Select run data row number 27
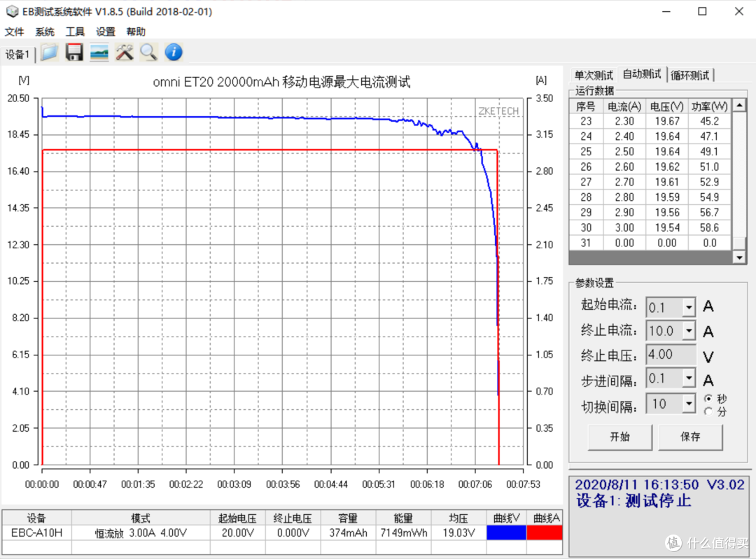756x559 pixels. [x=650, y=182]
